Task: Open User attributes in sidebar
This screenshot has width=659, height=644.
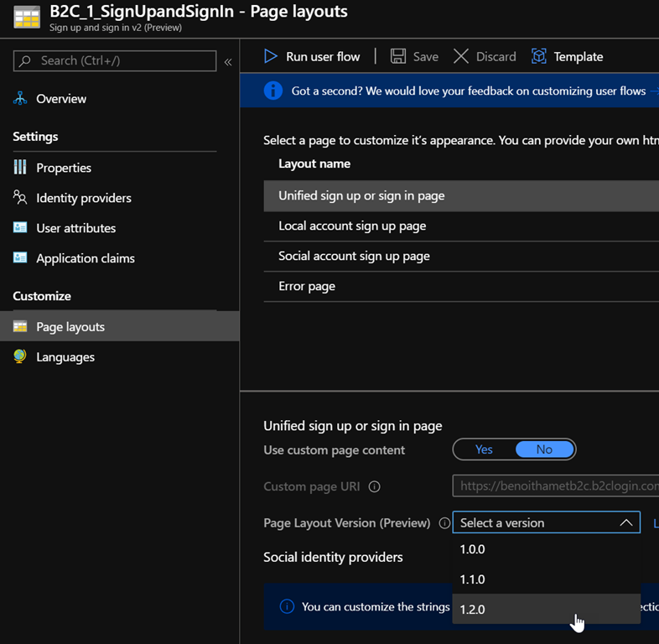Action: click(75, 228)
